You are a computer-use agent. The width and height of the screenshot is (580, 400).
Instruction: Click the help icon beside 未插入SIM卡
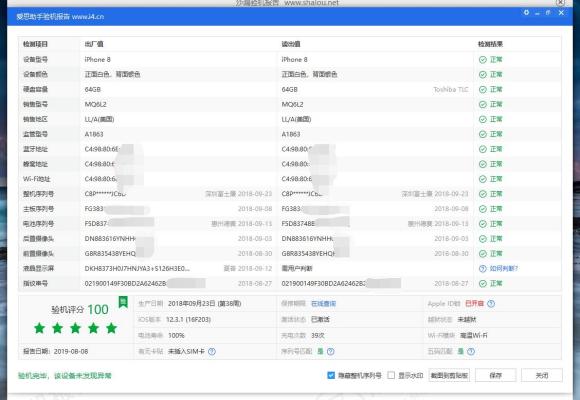pyautogui.click(x=212, y=351)
